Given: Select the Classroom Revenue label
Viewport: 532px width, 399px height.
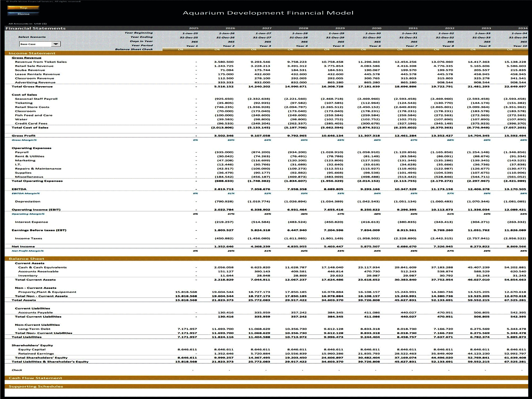Looking at the screenshot, I should pos(34,78).
